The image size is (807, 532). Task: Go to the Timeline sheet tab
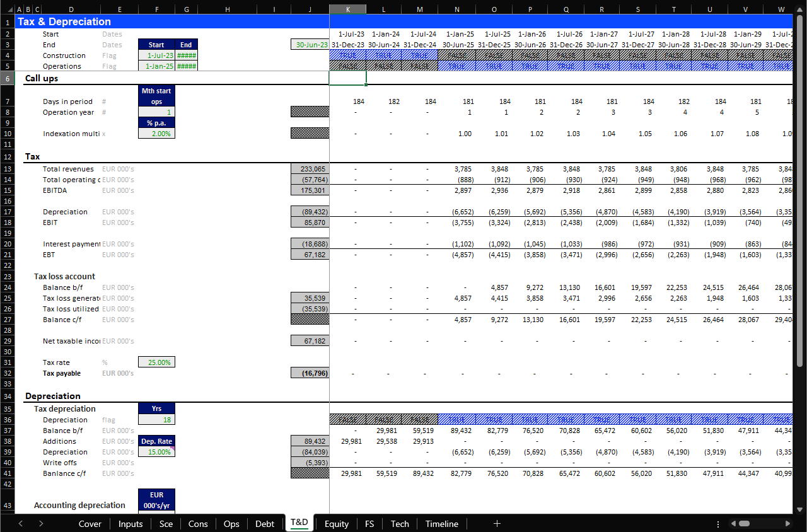pos(441,524)
